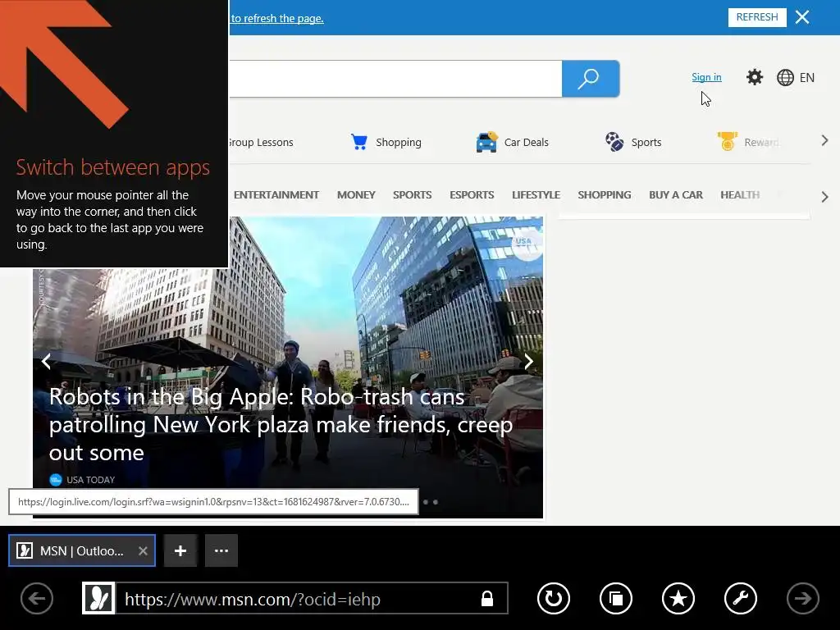Open favorites star icon
Viewport: 840px width, 630px height.
[x=678, y=598]
